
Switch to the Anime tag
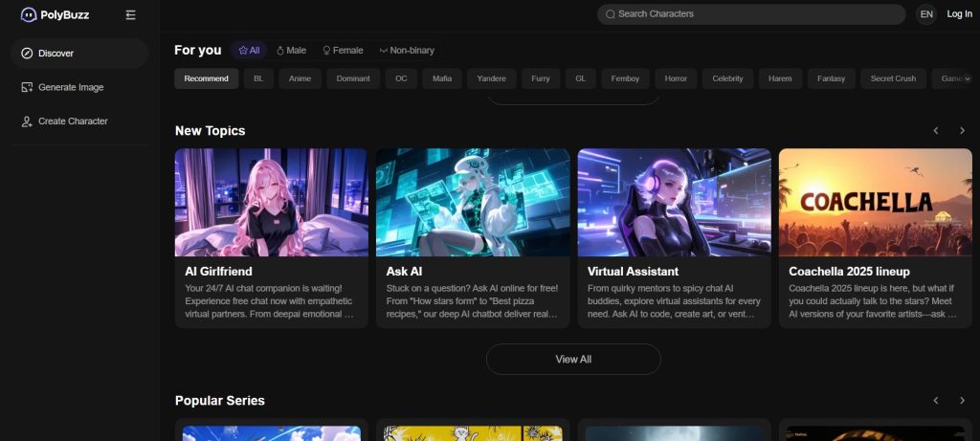pyautogui.click(x=300, y=78)
